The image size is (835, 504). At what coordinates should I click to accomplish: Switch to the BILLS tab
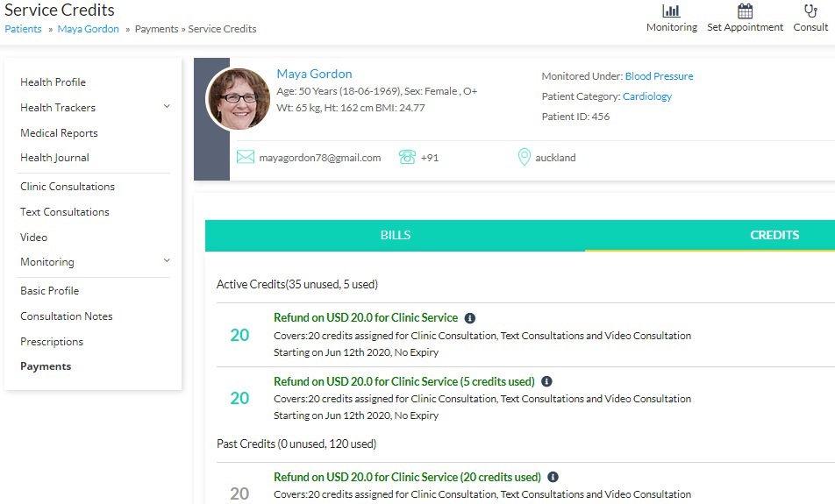[x=395, y=235]
